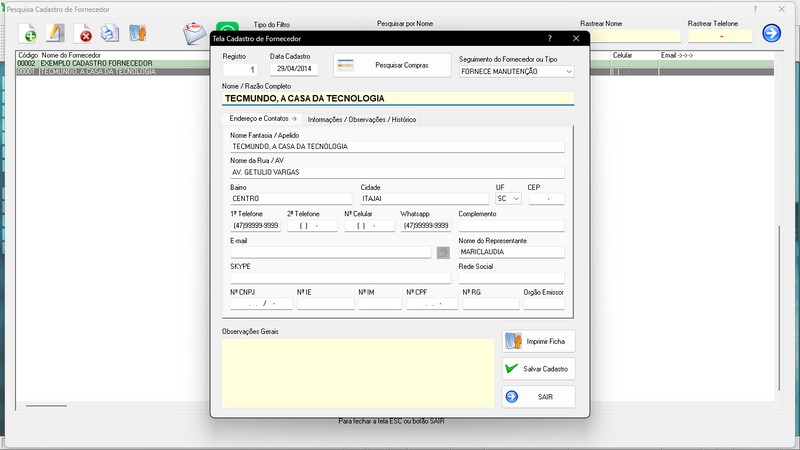Open the UF state dropdown
The width and height of the screenshot is (800, 450).
tap(516, 198)
